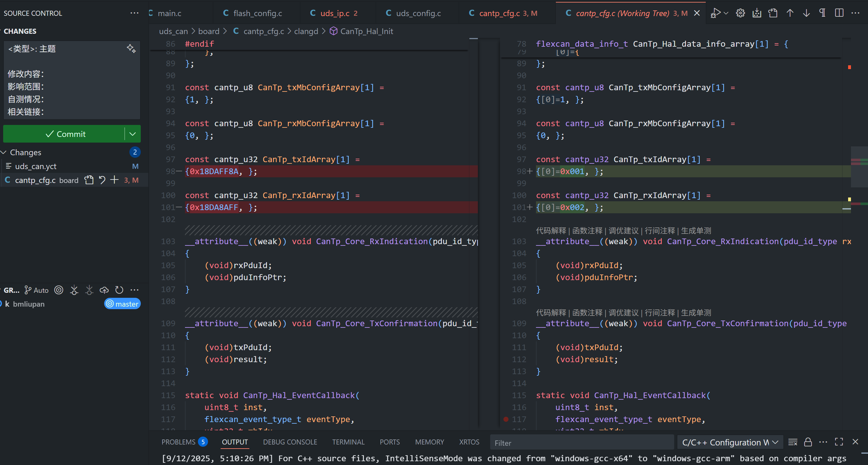The height and width of the screenshot is (465, 868).
Task: Toggle inline view split editor icon
Action: coord(839,13)
